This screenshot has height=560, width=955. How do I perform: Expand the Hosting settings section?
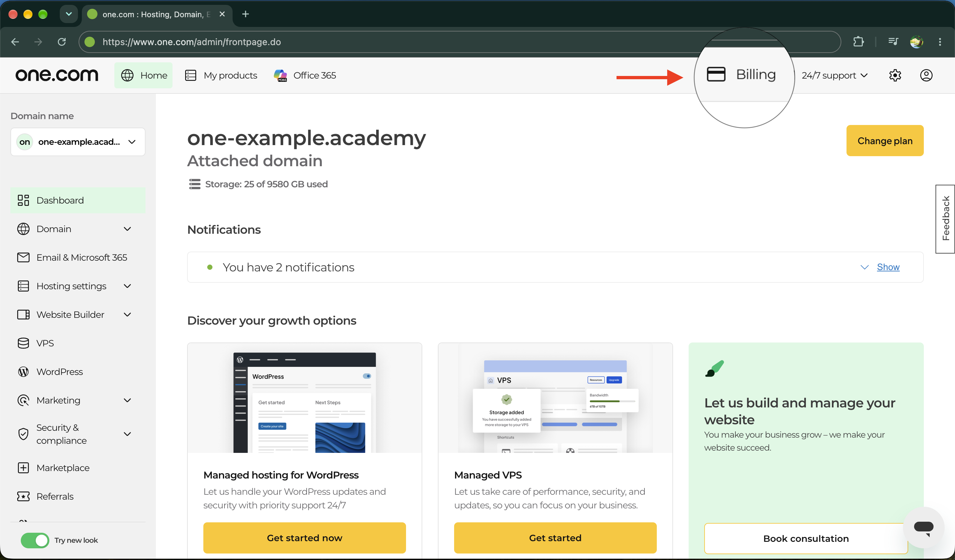(x=78, y=286)
